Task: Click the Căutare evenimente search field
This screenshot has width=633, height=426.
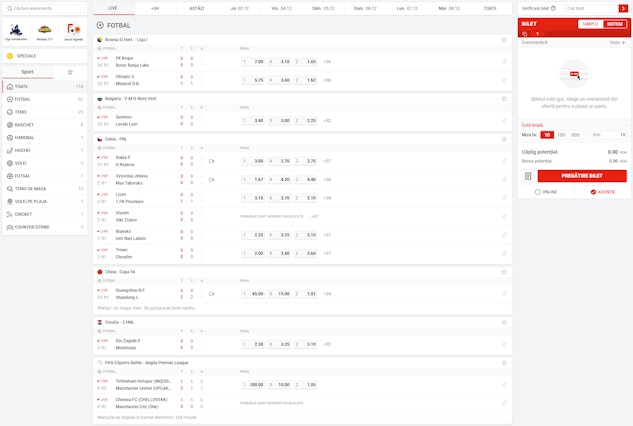Action: [x=46, y=8]
